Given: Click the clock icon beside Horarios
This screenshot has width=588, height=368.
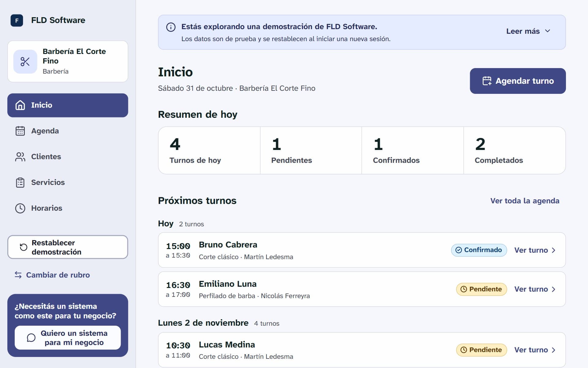Looking at the screenshot, I should tap(20, 208).
